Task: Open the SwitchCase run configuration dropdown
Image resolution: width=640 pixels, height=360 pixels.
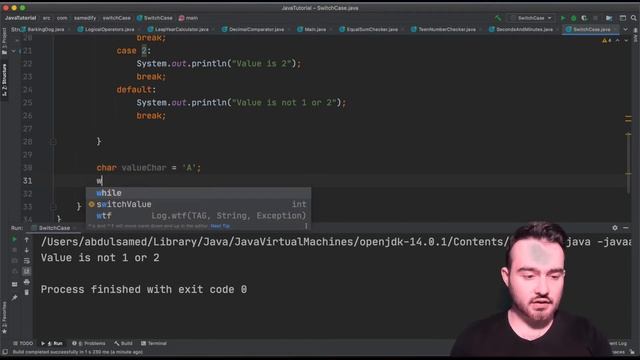Action: point(531,18)
